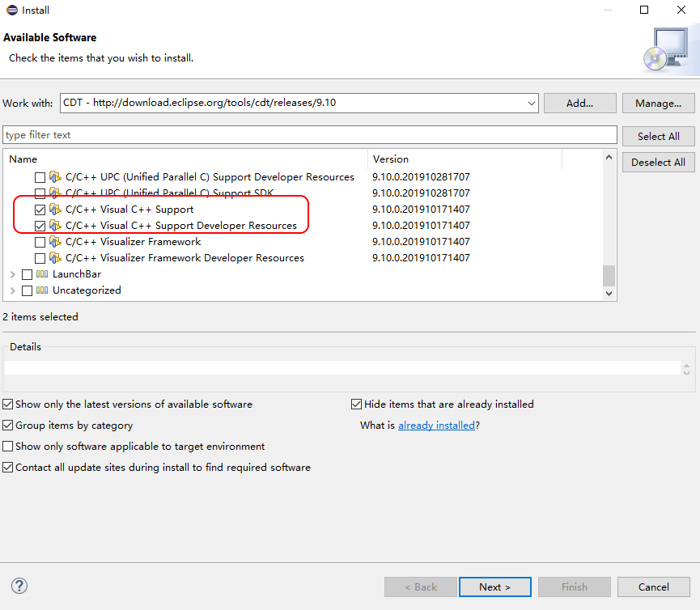This screenshot has height=610, width=700.
Task: Open the Work with dropdown
Action: 530,103
